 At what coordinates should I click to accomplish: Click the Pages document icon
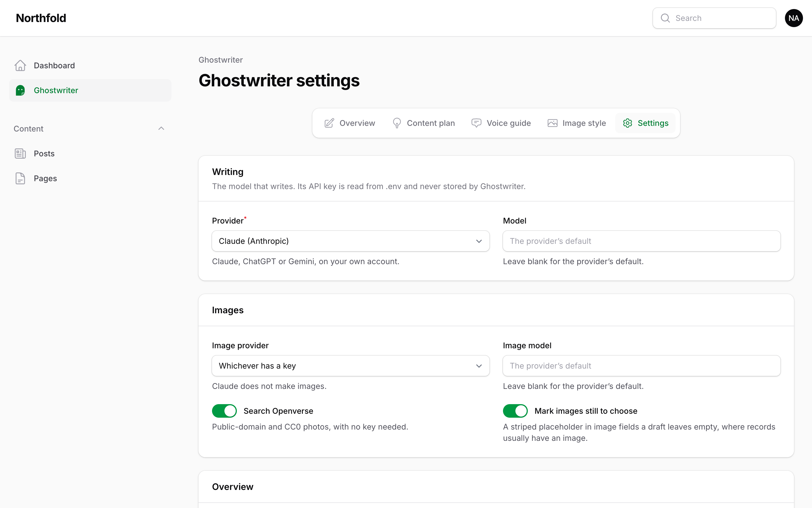[20, 178]
